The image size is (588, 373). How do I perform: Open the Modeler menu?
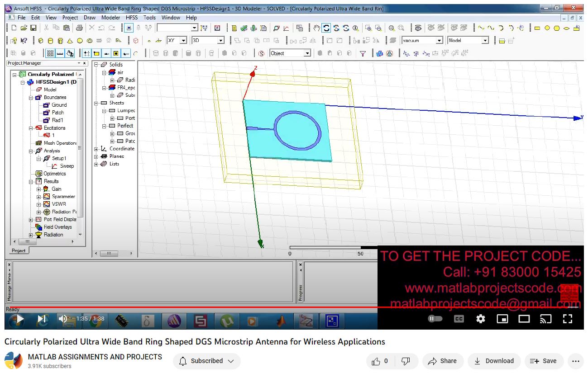pyautogui.click(x=111, y=18)
